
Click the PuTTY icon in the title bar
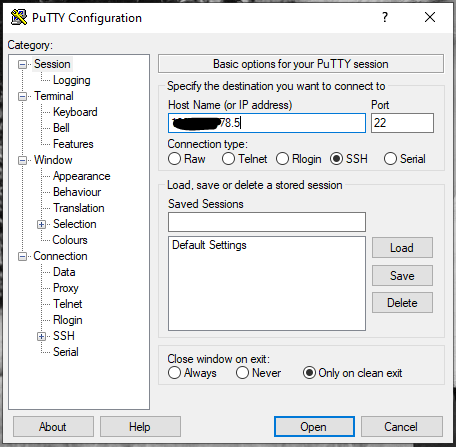coord(19,17)
